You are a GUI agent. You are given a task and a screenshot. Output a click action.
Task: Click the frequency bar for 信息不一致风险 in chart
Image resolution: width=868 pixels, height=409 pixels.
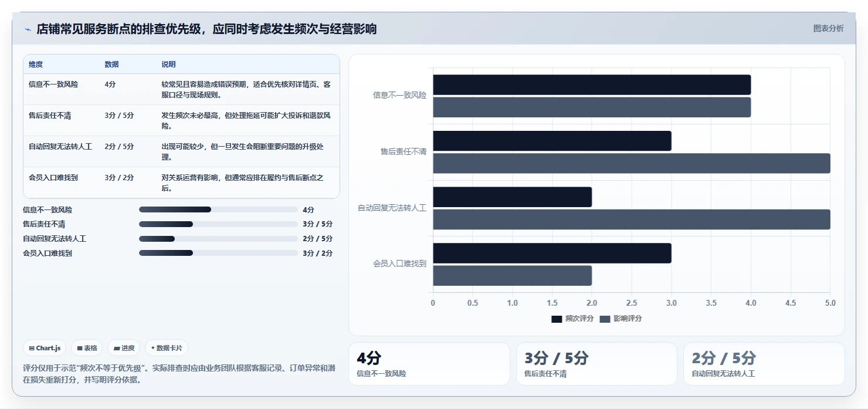point(592,84)
